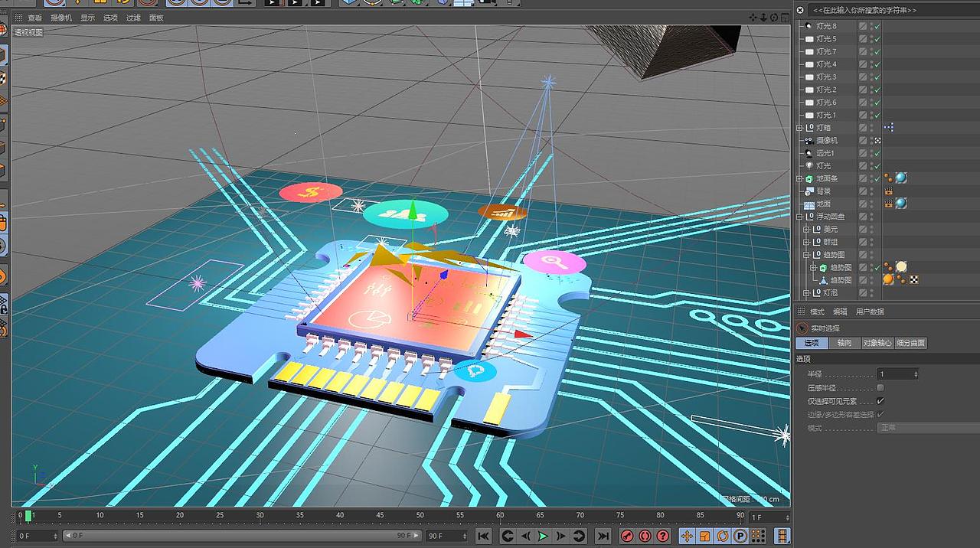980x548 pixels.
Task: Select compositing tag on 背景 row
Action: pos(889,191)
